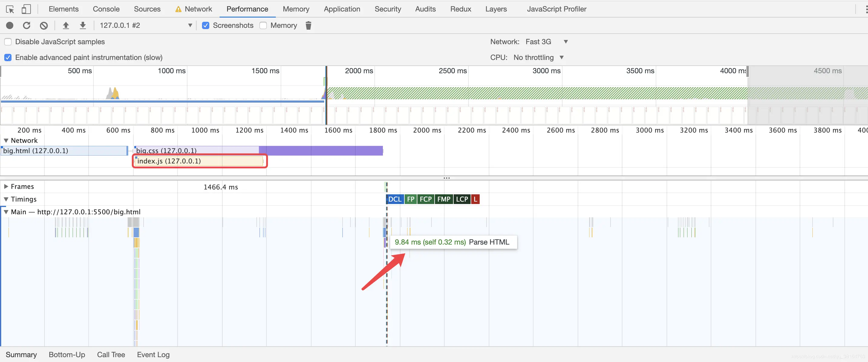This screenshot has width=868, height=362.
Task: Select the big.css network request bar
Action: [x=259, y=151]
